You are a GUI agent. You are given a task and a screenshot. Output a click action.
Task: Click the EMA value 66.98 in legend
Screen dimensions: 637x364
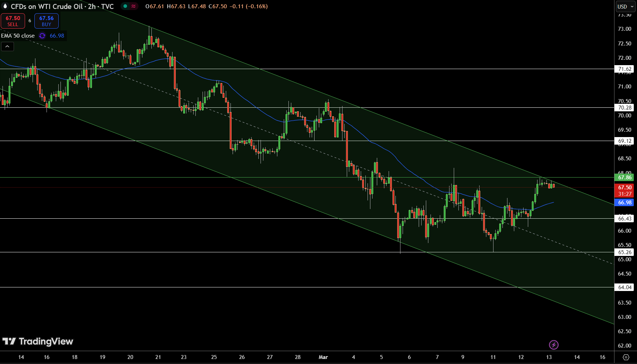click(57, 36)
